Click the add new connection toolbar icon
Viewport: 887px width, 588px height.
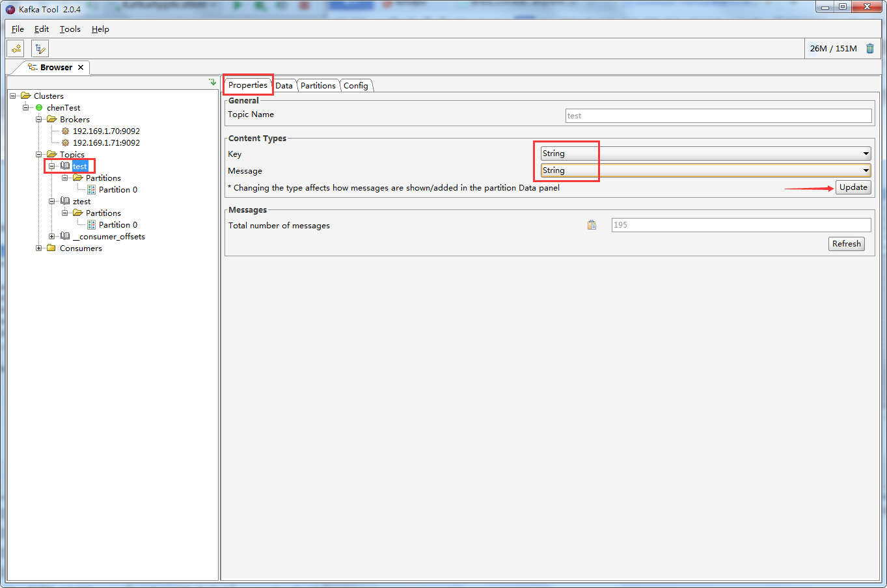coord(16,49)
